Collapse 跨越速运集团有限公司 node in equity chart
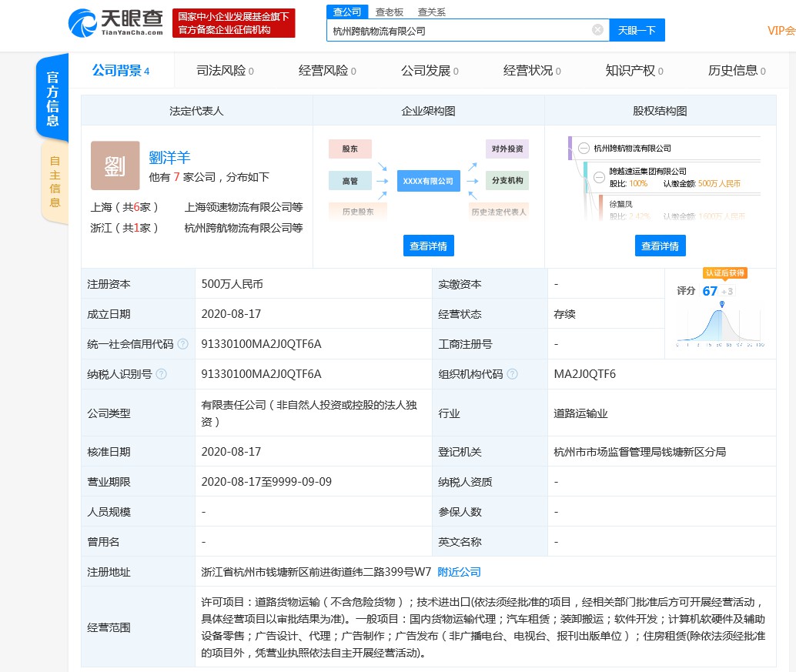Viewport: 796px width, 672px height. (x=599, y=177)
